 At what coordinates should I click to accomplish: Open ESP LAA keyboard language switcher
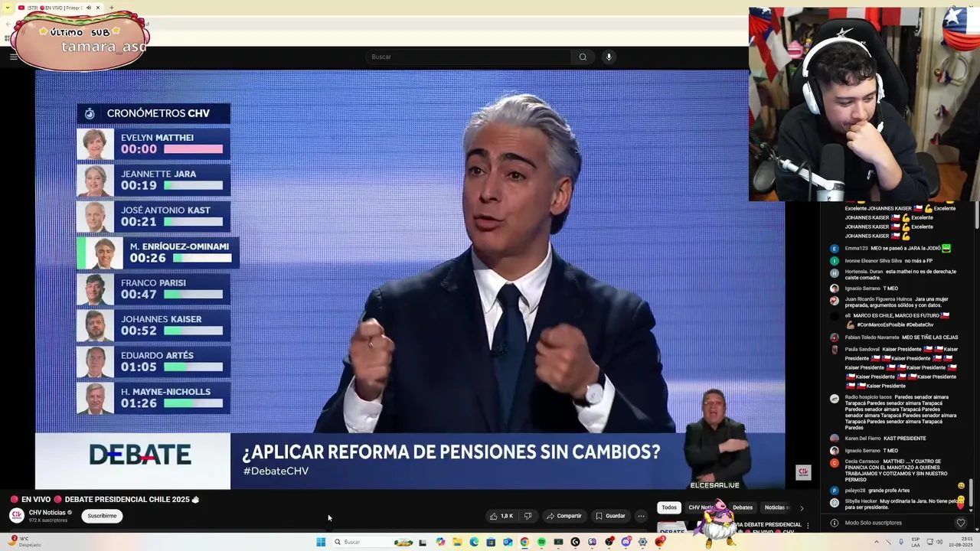pyautogui.click(x=916, y=542)
